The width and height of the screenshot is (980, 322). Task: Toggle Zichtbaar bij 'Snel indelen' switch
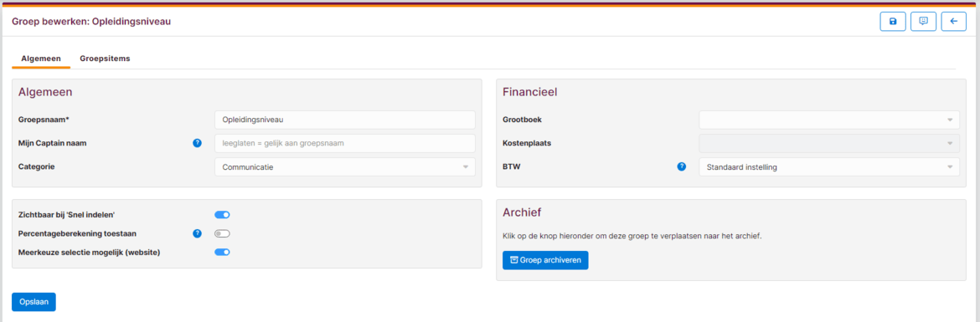[223, 215]
